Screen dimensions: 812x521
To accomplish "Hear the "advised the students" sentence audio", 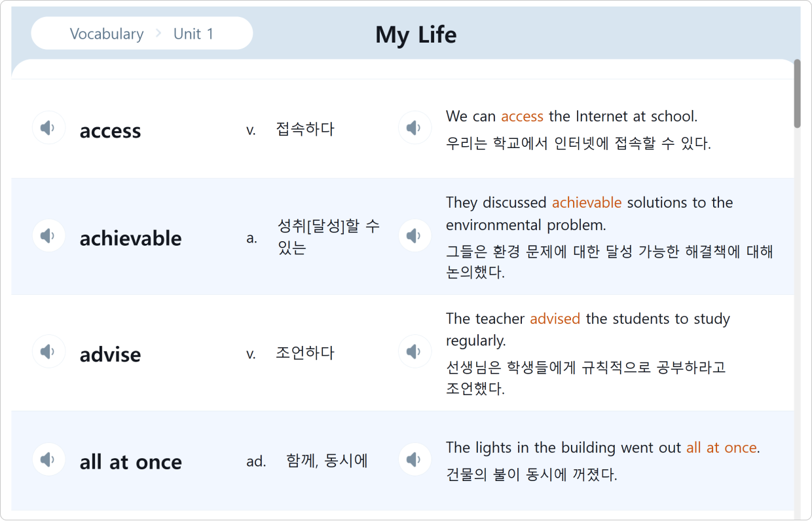I will tap(415, 352).
